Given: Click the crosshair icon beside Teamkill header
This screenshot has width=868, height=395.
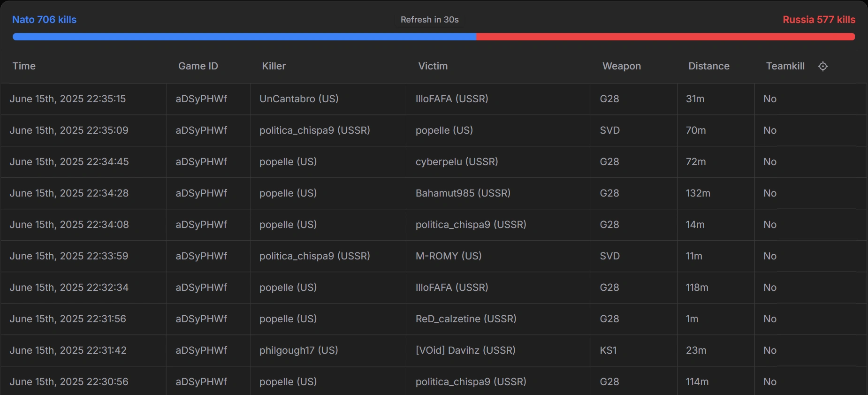Looking at the screenshot, I should pos(823,66).
